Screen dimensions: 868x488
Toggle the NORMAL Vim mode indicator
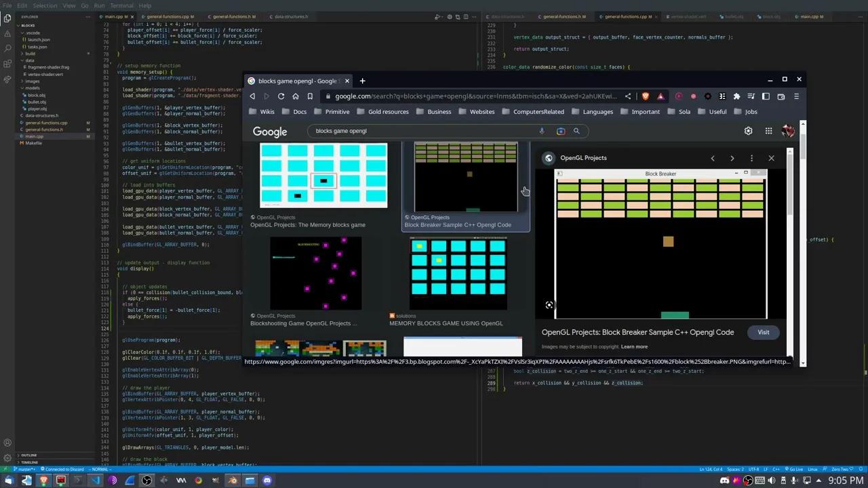point(100,469)
